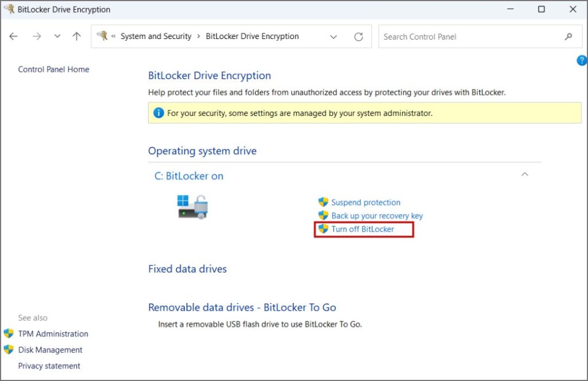This screenshot has width=588, height=381.
Task: Collapse the C: drive section chevron
Action: tap(525, 174)
